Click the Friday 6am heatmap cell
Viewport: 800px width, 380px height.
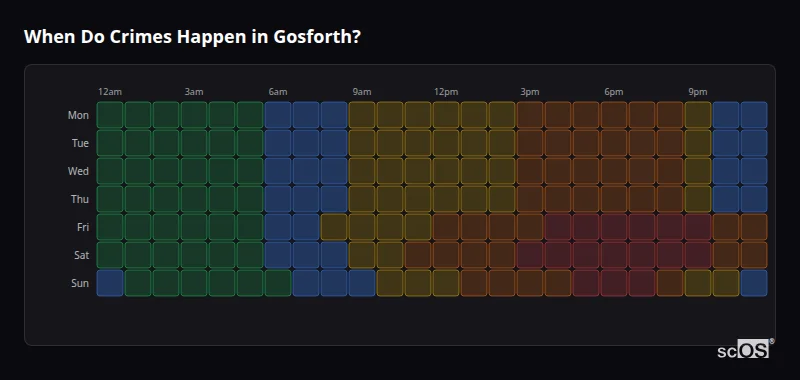[x=278, y=227]
